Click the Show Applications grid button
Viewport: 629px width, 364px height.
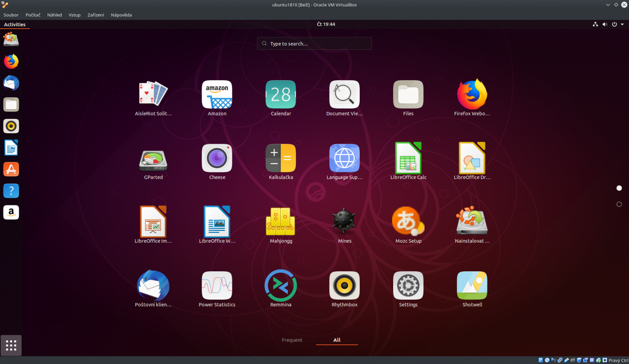click(11, 345)
